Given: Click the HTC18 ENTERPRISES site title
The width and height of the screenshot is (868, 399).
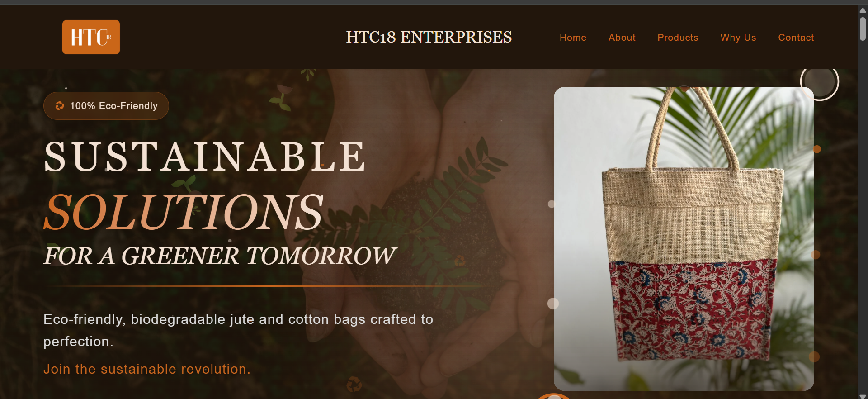Looking at the screenshot, I should point(429,37).
